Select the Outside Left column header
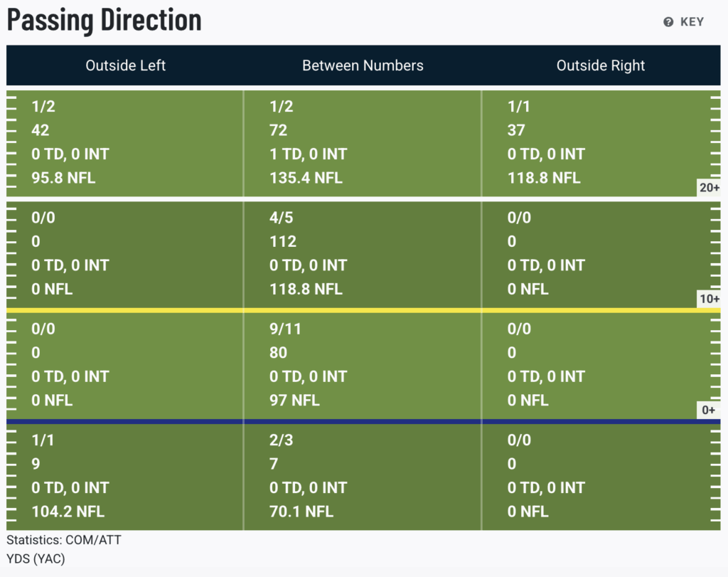The height and width of the screenshot is (577, 728). click(125, 65)
